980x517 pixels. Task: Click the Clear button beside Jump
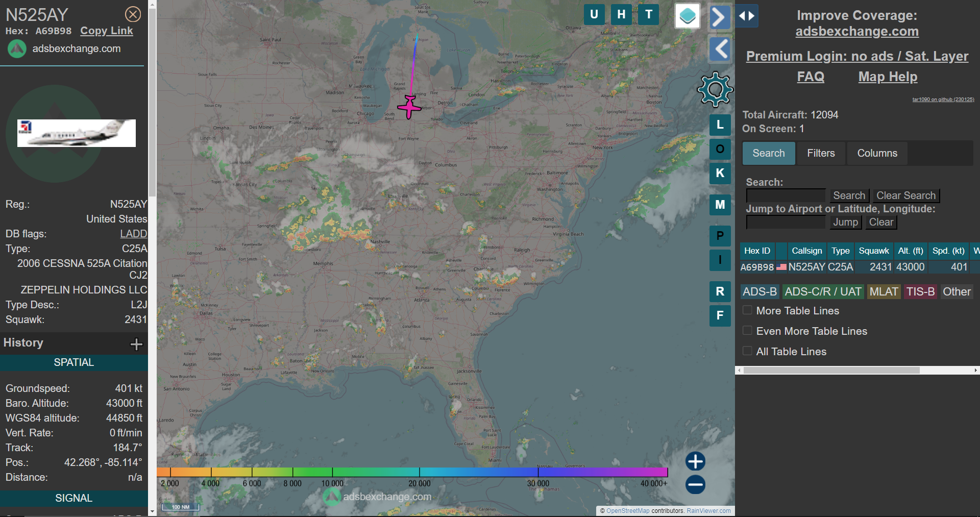pos(881,222)
